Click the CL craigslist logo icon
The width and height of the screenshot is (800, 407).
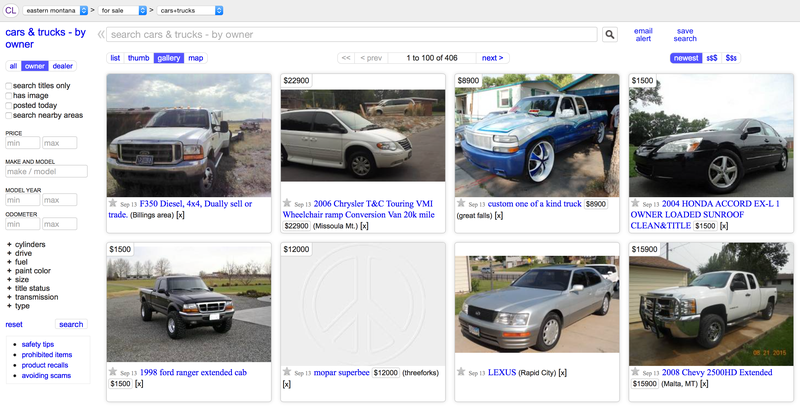pyautogui.click(x=11, y=10)
